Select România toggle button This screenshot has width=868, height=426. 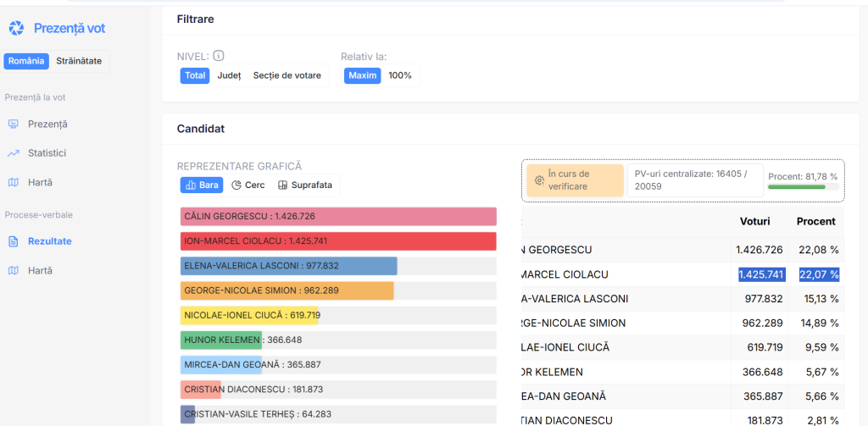[x=26, y=61]
